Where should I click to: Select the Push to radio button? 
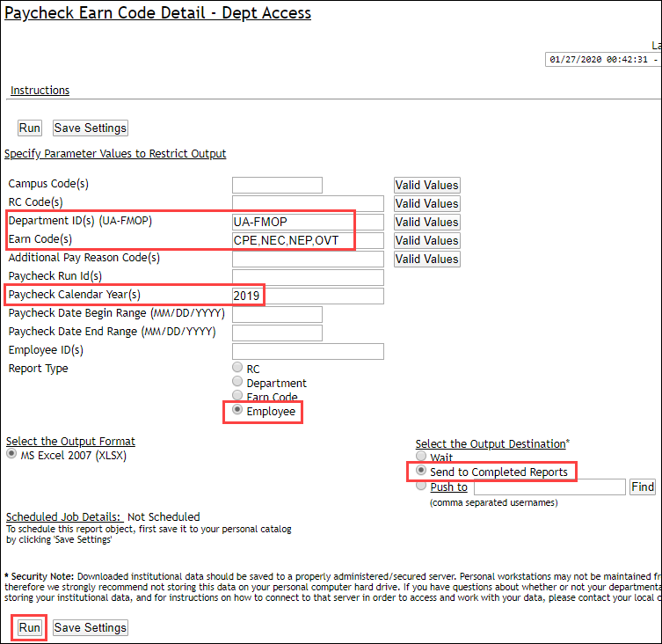[x=421, y=485]
